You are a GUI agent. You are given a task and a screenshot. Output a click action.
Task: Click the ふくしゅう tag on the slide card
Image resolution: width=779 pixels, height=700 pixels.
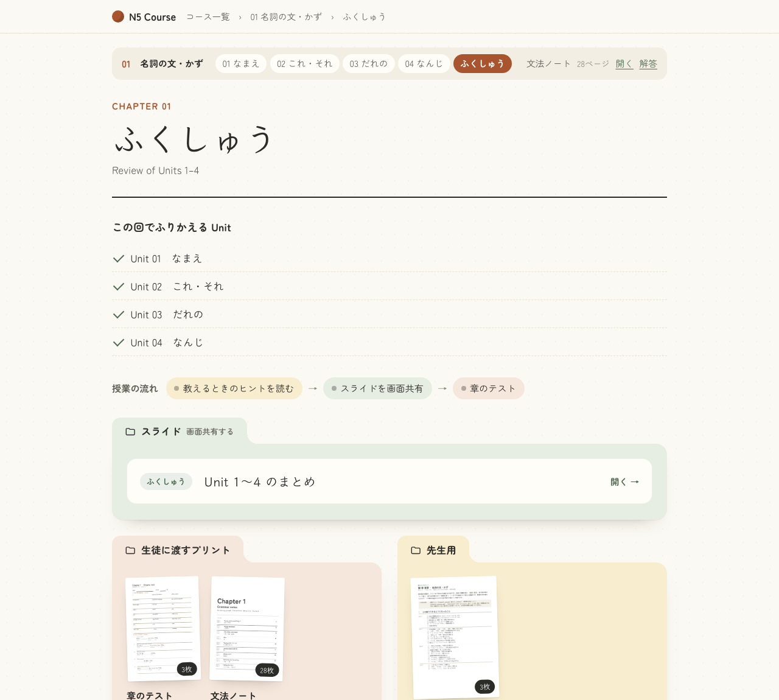pyautogui.click(x=166, y=481)
